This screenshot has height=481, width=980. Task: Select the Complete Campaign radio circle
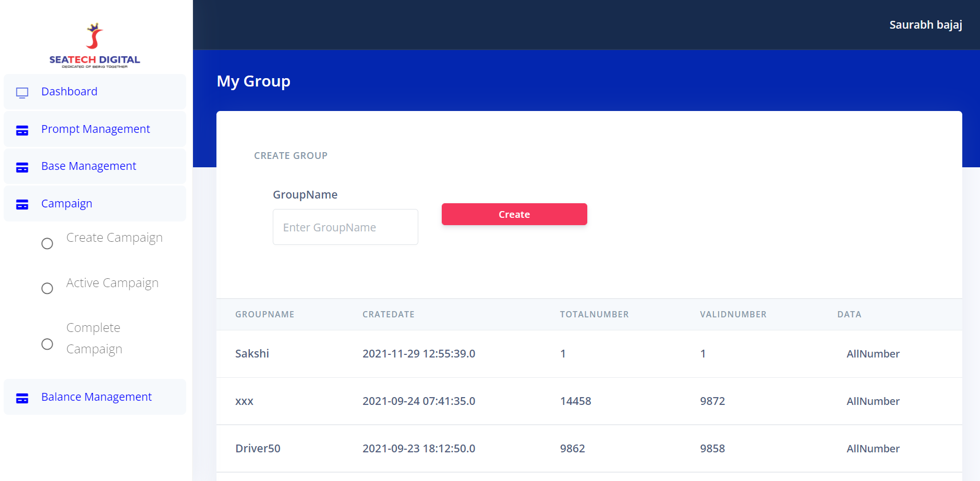(x=47, y=344)
